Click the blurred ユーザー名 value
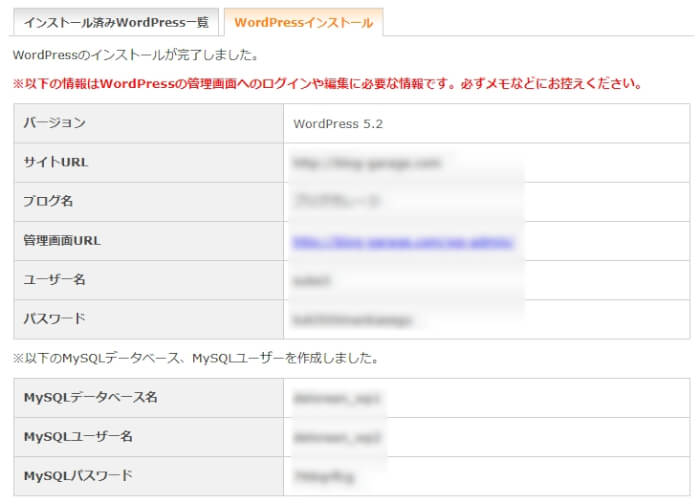Viewport: 700px width, 504px height. 312,281
